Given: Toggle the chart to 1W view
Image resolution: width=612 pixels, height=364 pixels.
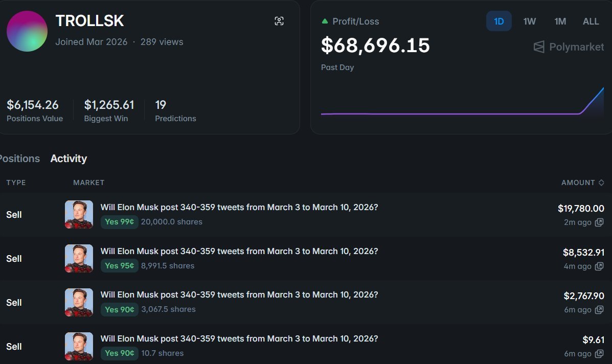Looking at the screenshot, I should coord(529,21).
